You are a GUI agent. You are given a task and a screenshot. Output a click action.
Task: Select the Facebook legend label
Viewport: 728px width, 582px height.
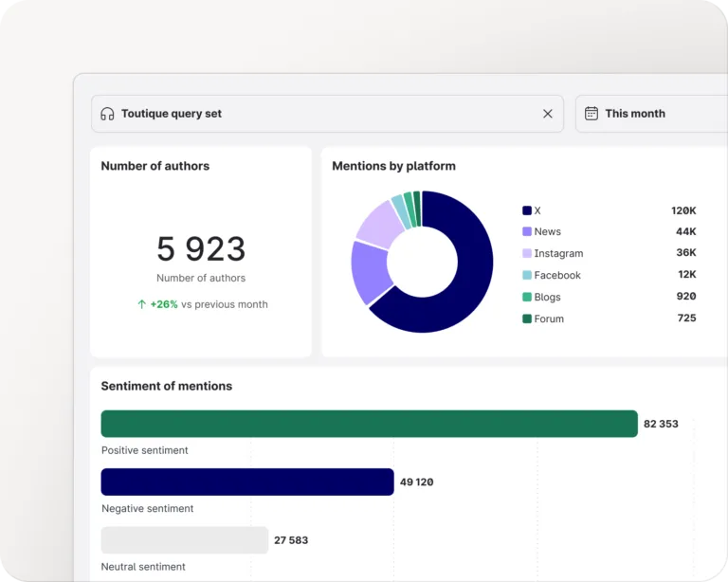pyautogui.click(x=557, y=275)
